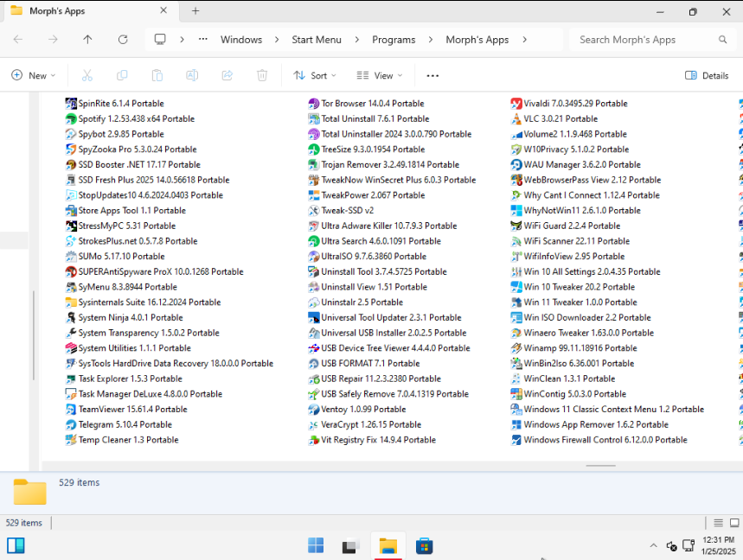
Task: Open the Sort options dropdown
Action: pyautogui.click(x=315, y=75)
